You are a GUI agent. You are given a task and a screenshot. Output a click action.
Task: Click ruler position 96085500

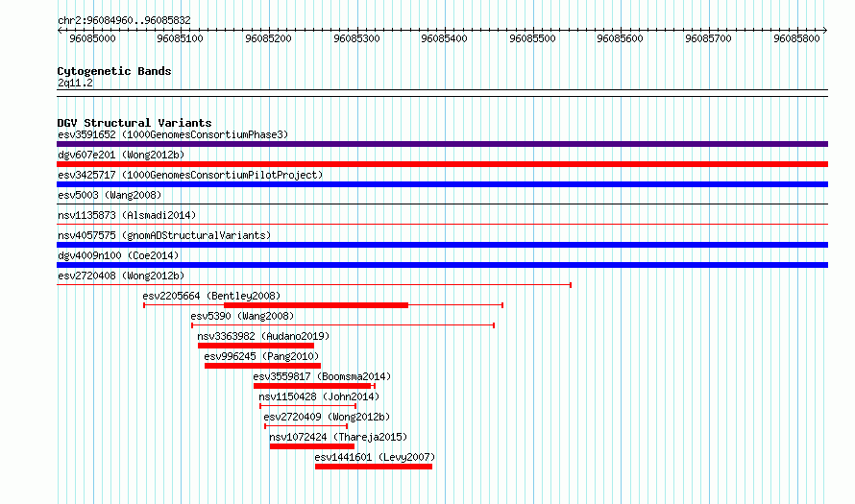[533, 38]
